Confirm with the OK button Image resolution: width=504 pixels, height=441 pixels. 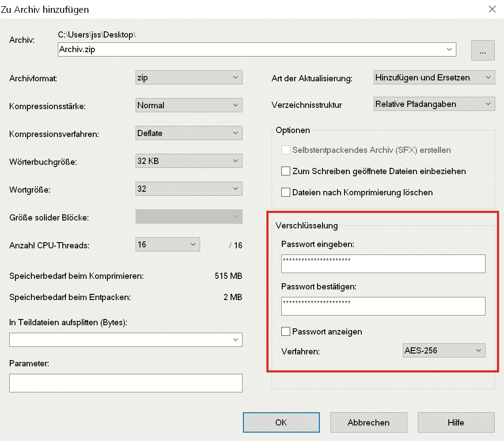tap(281, 422)
